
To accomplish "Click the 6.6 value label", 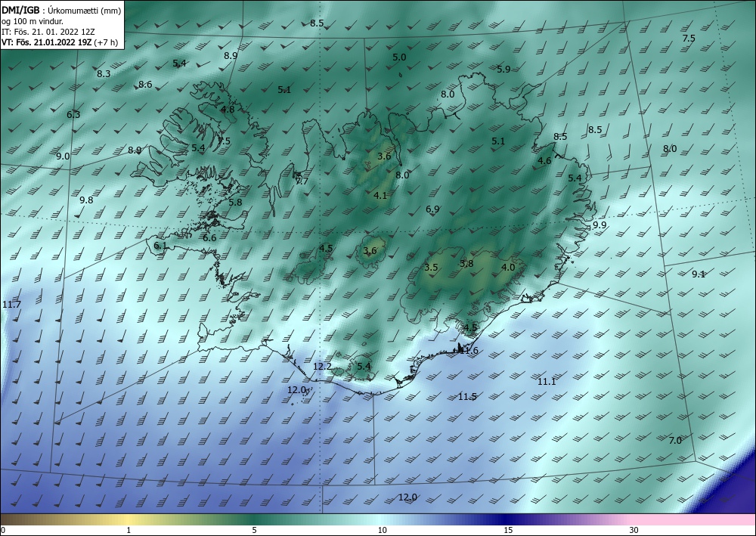I will (209, 237).
